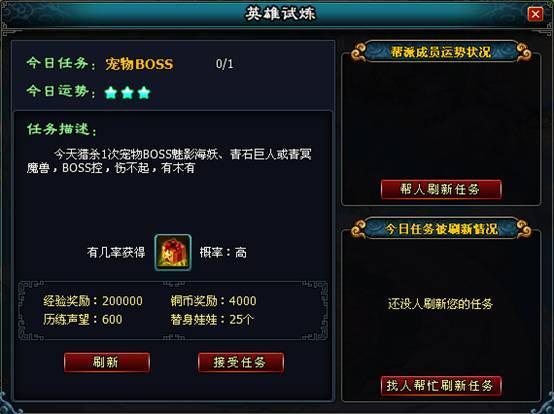Click the second cyan fortune star
Image resolution: width=554 pixels, height=414 pixels.
click(127, 93)
